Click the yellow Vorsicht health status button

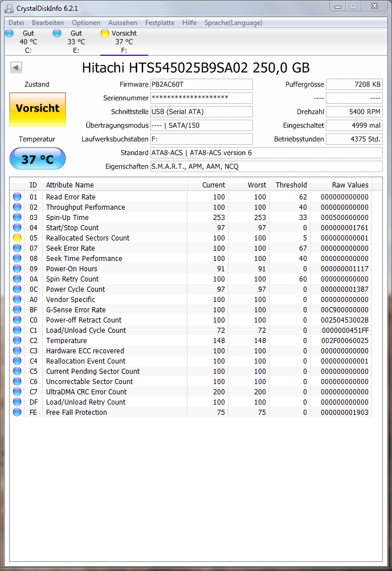(x=38, y=109)
